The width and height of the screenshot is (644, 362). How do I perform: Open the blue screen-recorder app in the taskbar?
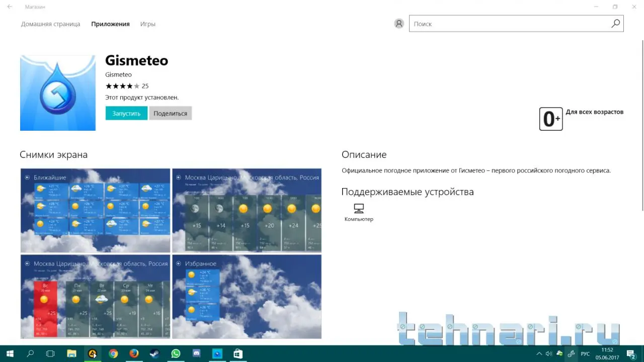[x=217, y=353]
